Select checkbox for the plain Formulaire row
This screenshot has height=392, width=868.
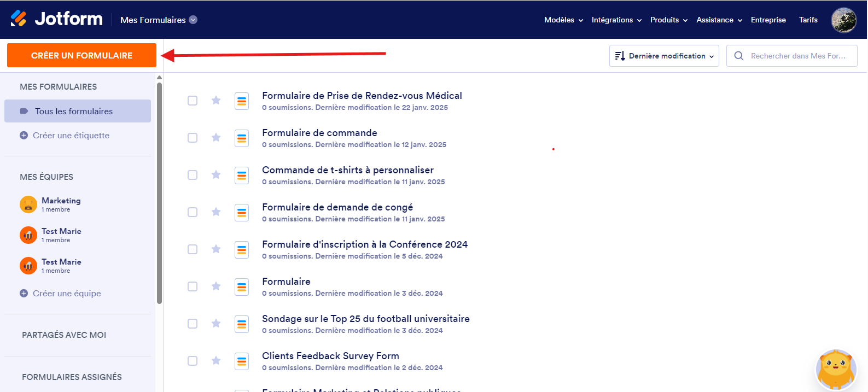[x=193, y=286]
